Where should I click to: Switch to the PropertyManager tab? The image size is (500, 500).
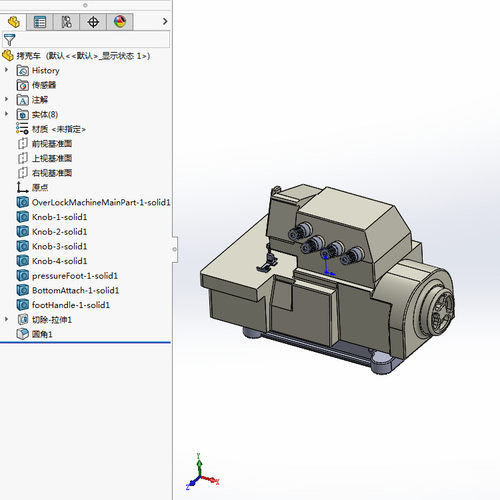pos(40,22)
